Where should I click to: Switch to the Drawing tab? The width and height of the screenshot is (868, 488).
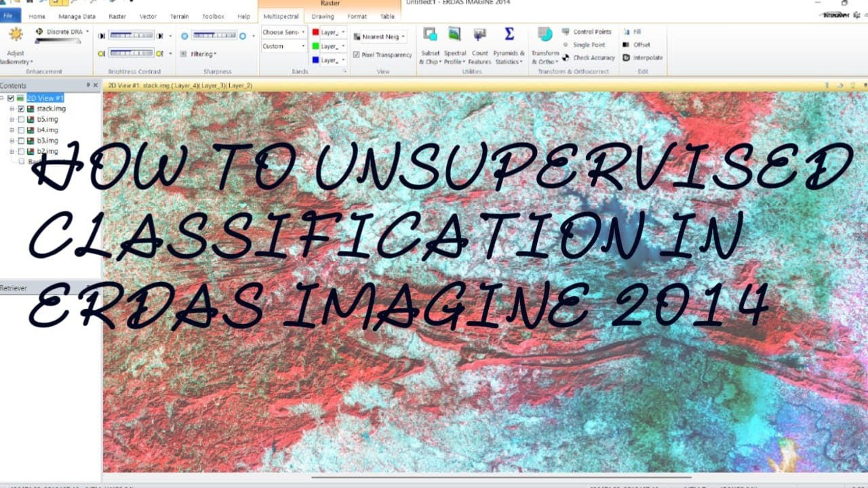[x=323, y=16]
